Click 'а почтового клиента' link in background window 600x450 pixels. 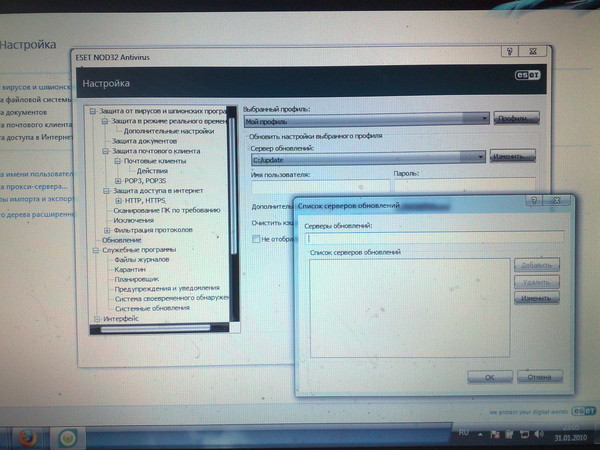tap(36, 125)
